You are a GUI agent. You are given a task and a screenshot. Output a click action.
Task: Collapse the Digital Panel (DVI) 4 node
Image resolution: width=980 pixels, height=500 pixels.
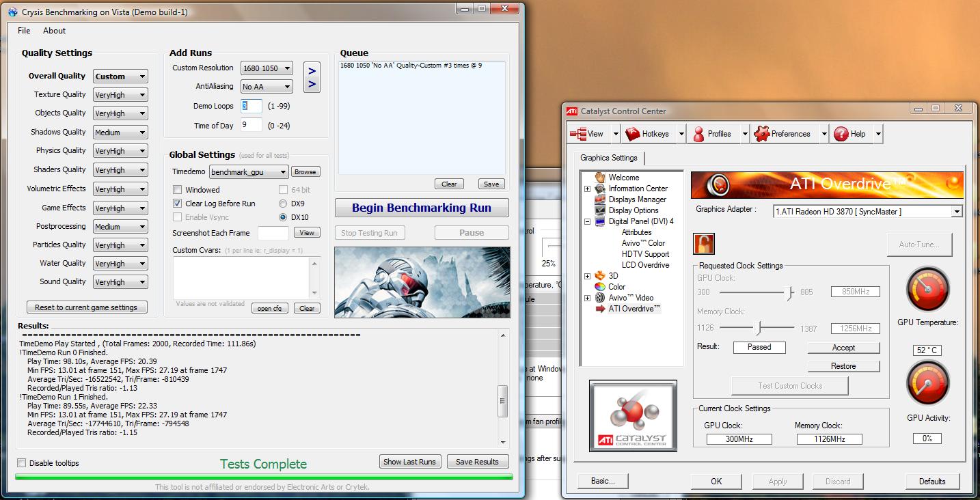[587, 221]
